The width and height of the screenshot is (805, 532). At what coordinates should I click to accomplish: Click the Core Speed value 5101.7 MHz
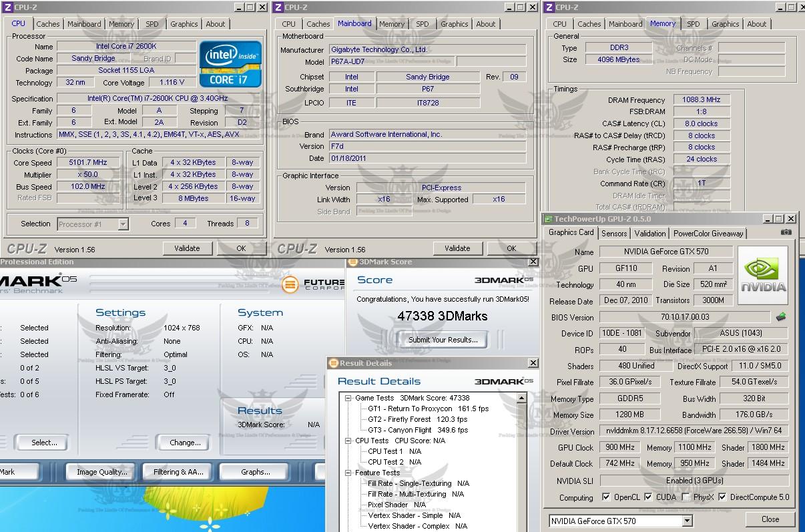88,162
